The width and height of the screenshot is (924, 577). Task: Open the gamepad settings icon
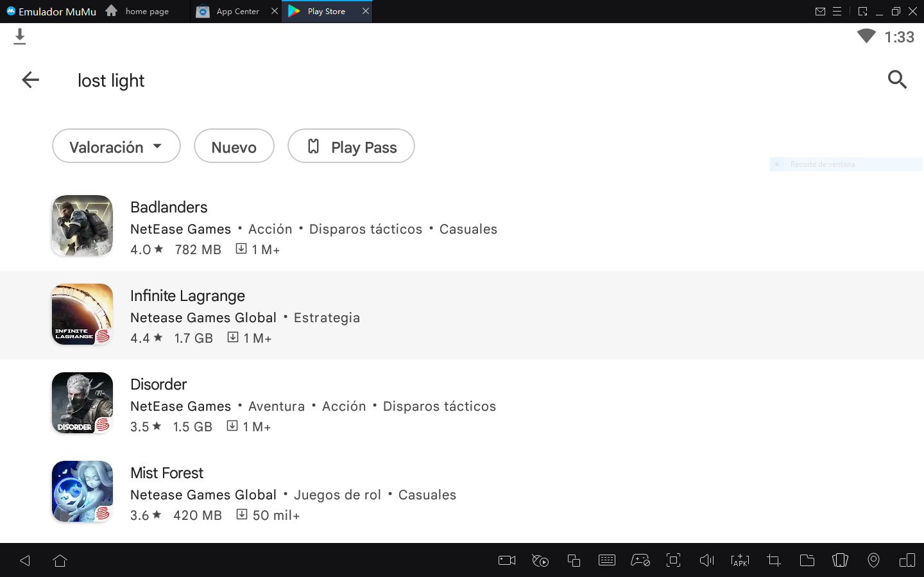(640, 560)
